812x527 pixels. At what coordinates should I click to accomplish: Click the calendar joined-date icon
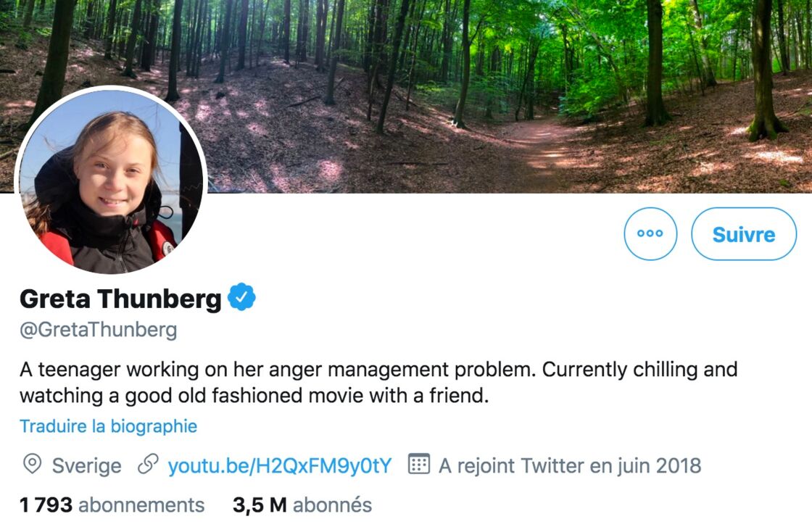pyautogui.click(x=419, y=464)
